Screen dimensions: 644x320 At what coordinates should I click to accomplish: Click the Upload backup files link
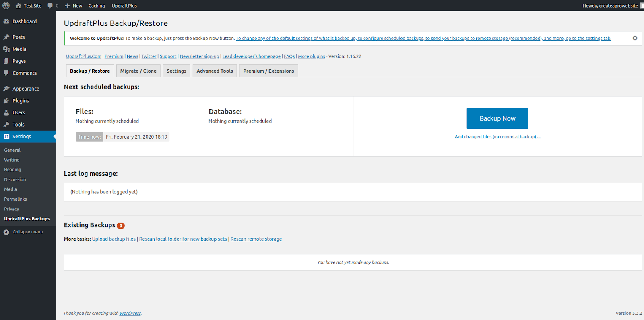(x=114, y=239)
